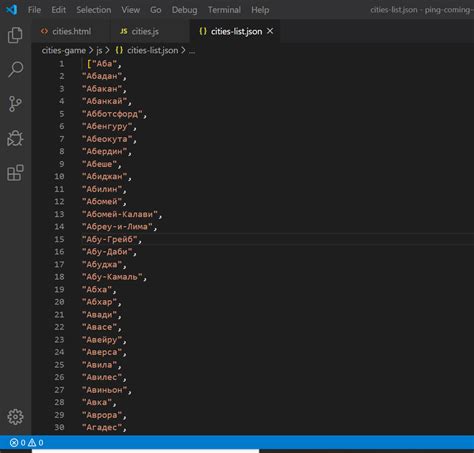Click the text "Абуджа"
This screenshot has width=474, height=453.
(102, 264)
